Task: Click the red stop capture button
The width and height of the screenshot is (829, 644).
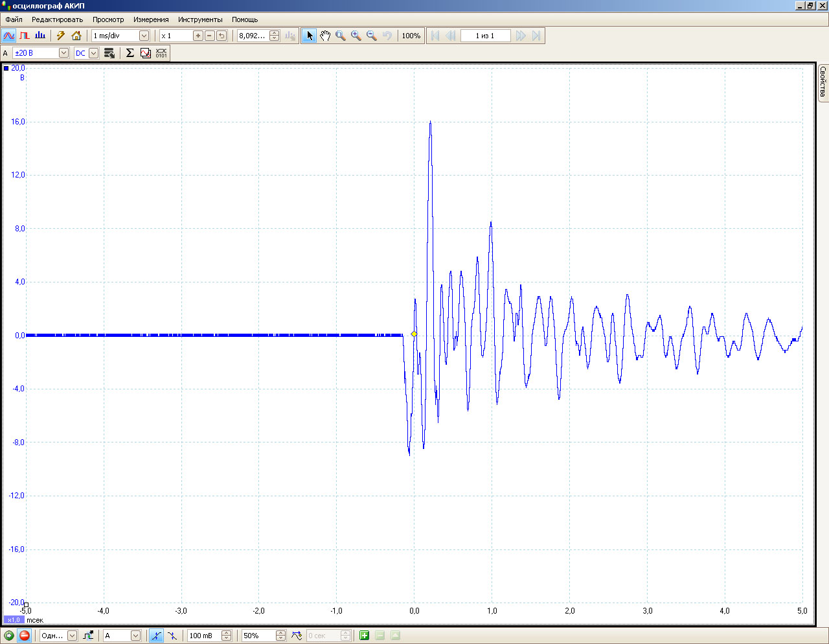Action: (x=25, y=636)
